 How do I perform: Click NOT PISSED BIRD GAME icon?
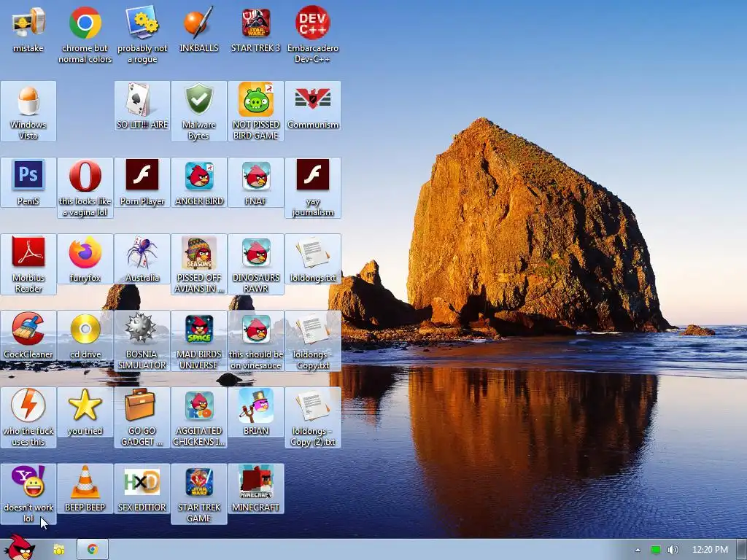coord(256,99)
